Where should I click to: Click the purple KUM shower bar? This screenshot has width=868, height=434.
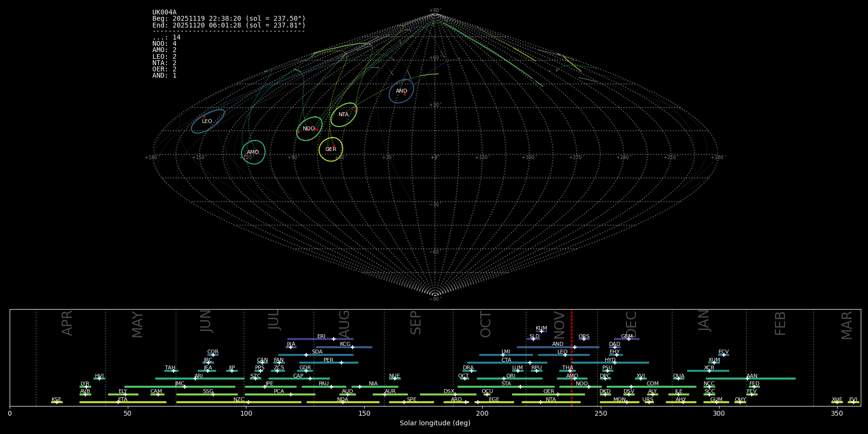click(x=542, y=331)
